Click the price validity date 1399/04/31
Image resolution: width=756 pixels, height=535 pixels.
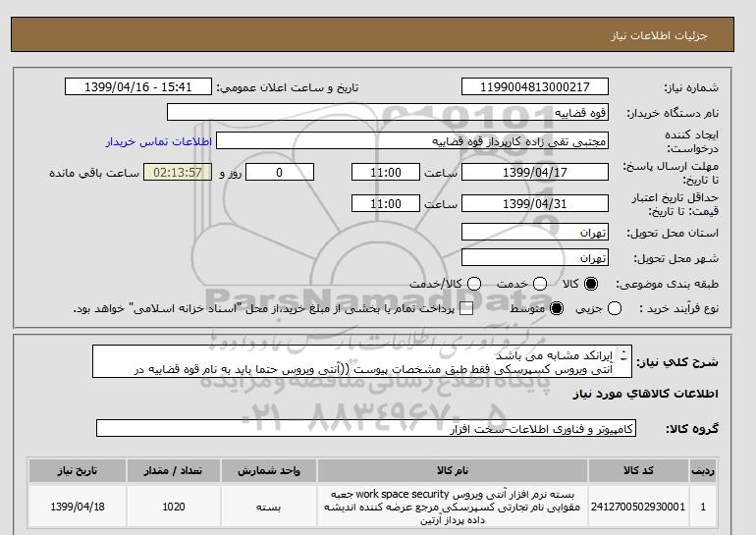click(x=535, y=203)
